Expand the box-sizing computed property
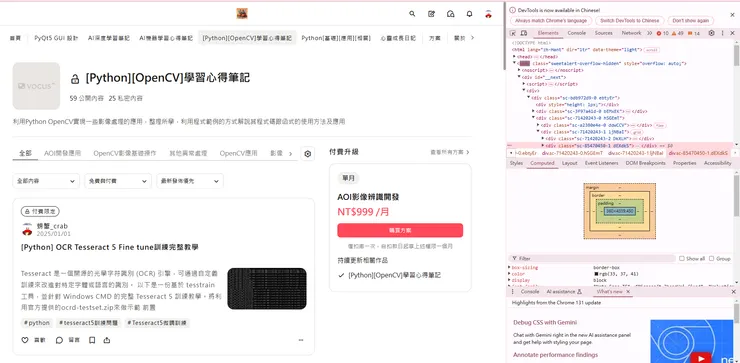Viewport: 740px width, 363px height. [x=510, y=268]
